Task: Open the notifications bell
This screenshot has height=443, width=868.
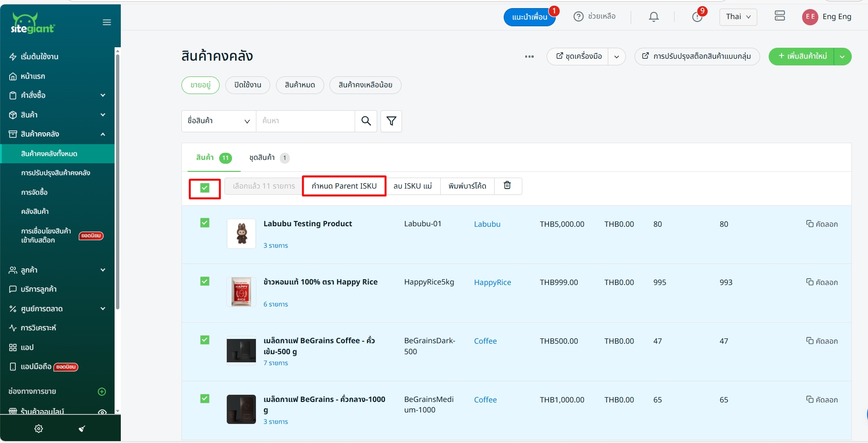Action: click(654, 17)
